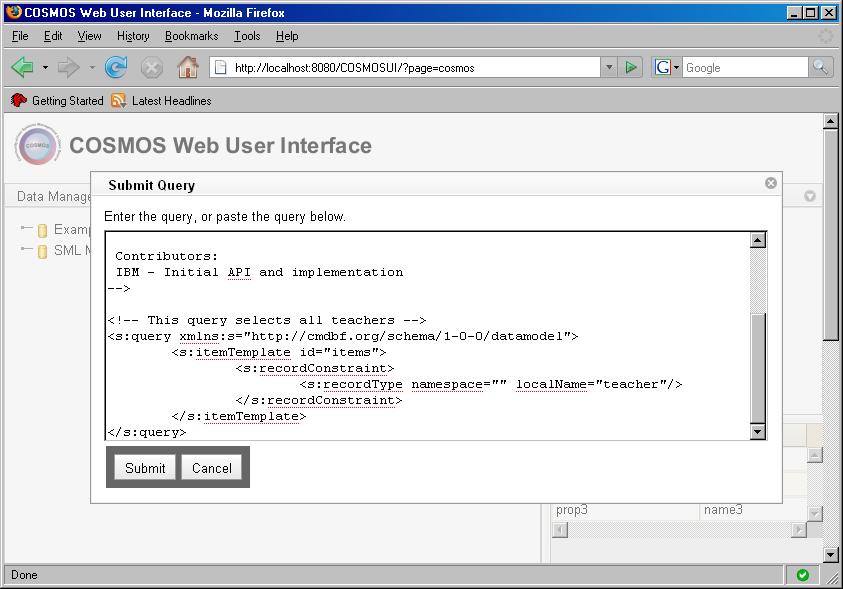This screenshot has width=843, height=589.
Task: Click the query textarea scroll down arrow
Action: click(x=758, y=432)
